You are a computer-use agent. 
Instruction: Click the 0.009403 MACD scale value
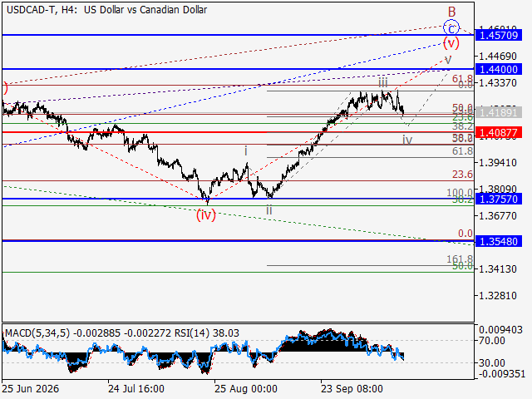pos(500,330)
